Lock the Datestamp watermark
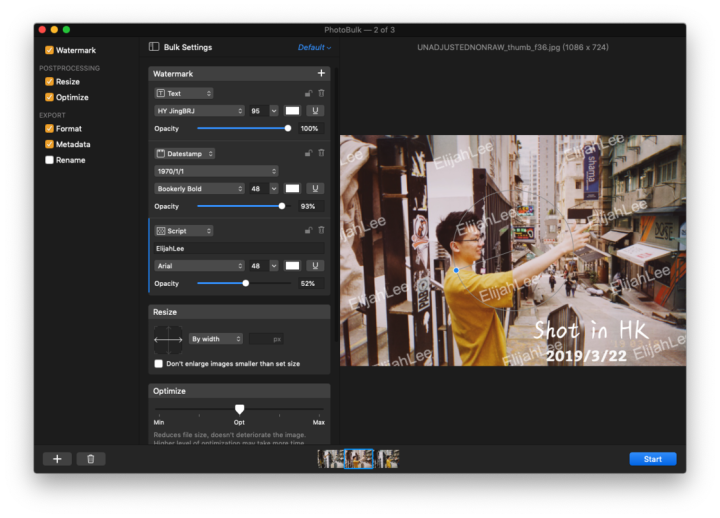Image resolution: width=720 pixels, height=518 pixels. (309, 153)
